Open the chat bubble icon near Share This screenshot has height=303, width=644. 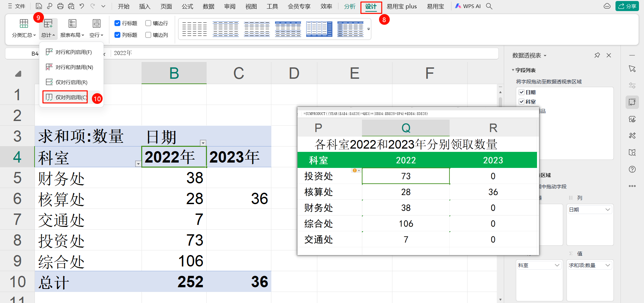click(607, 6)
